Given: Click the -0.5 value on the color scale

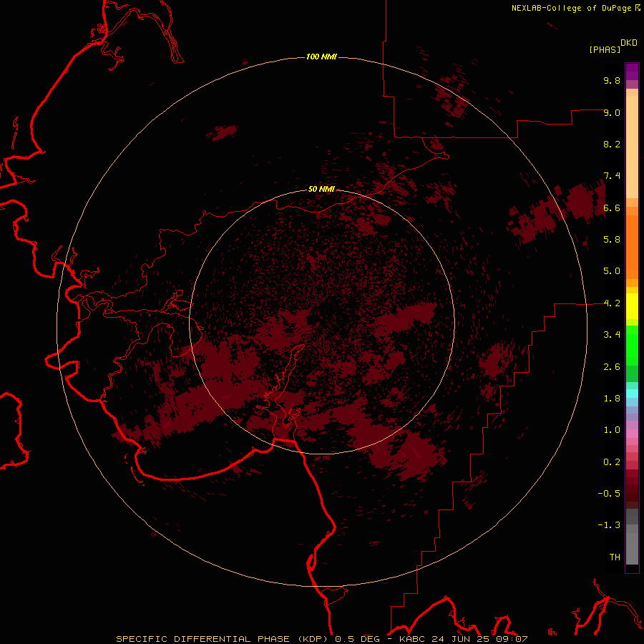Looking at the screenshot, I should click(x=609, y=494).
